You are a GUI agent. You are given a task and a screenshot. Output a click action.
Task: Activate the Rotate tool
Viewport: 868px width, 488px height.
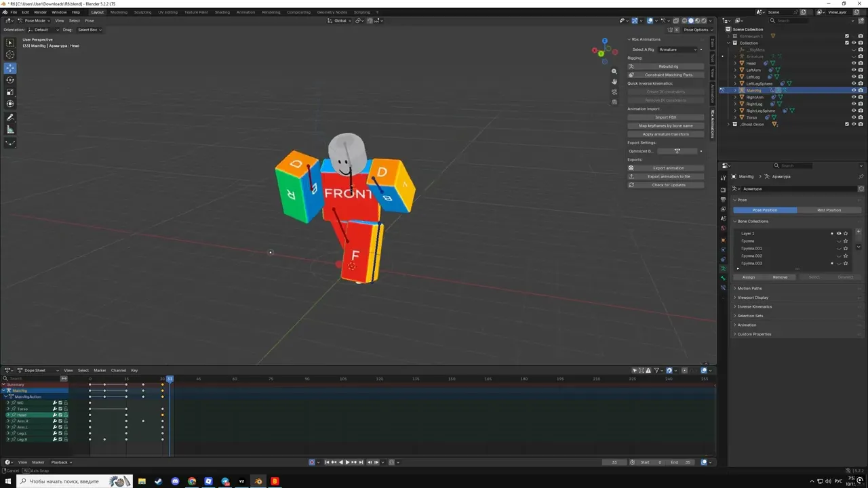coord(10,80)
